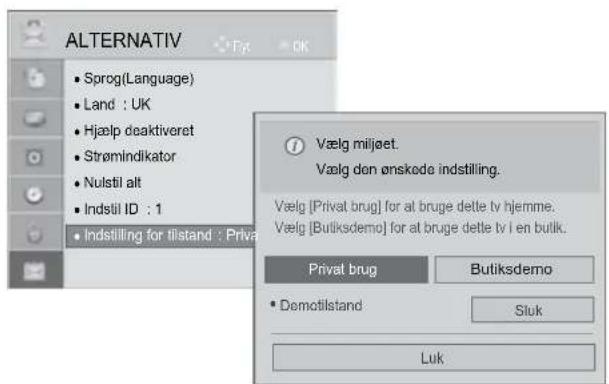Click the ALTERNATIV menu title
Image resolution: width=609 pixels, height=384 pixels.
click(x=124, y=40)
